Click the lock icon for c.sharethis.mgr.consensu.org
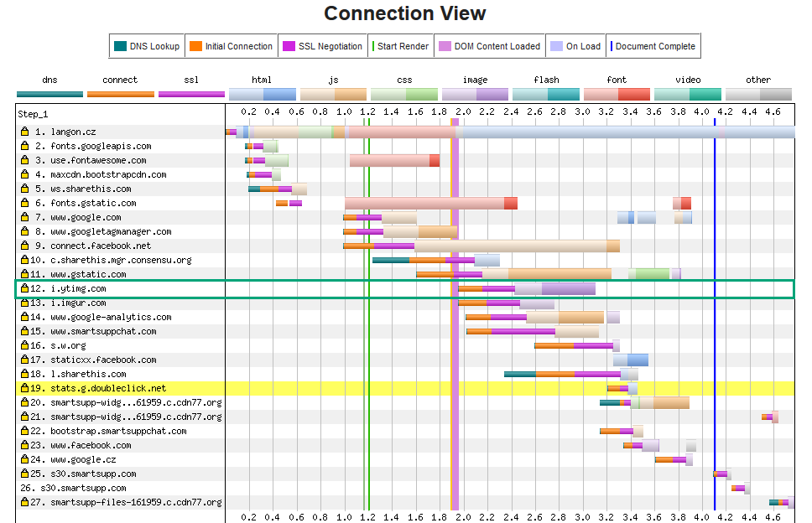This screenshot has height=523, width=812. coord(24,260)
